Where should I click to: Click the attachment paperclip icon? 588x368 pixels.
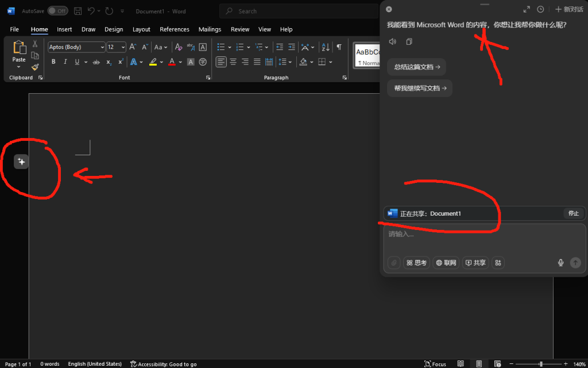394,263
